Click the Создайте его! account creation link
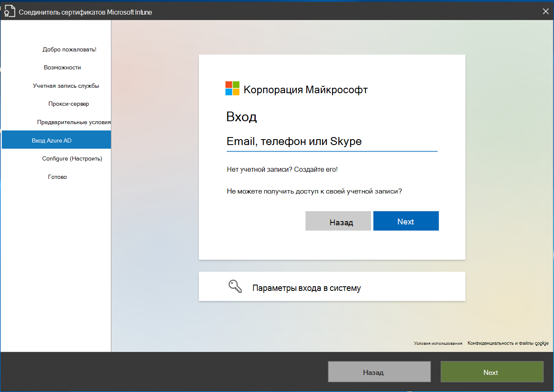Viewport: 554px width, 392px height. pyautogui.click(x=316, y=169)
